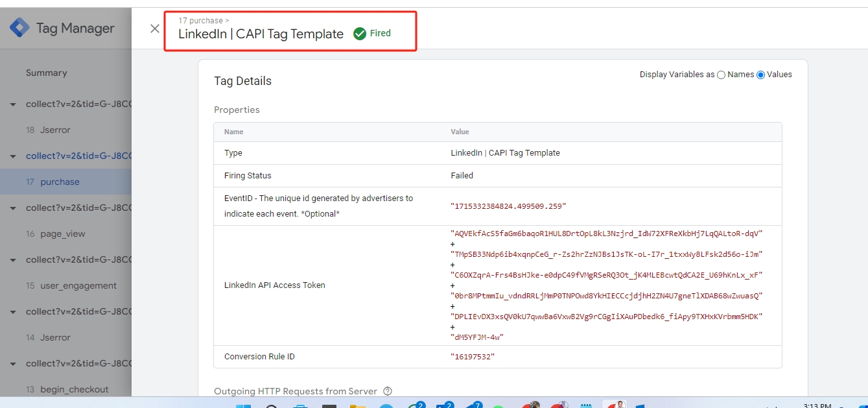Click Type value LinkedIn | CAPI Tag Template

(505, 153)
